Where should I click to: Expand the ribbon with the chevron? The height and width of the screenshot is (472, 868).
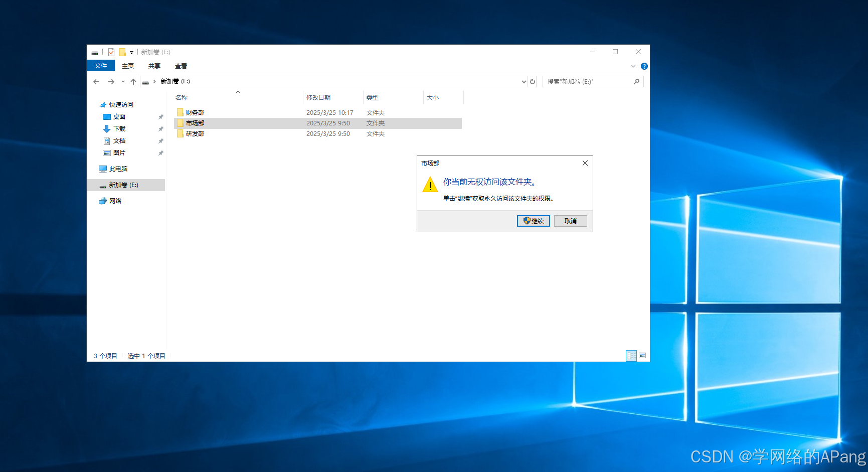pos(633,66)
